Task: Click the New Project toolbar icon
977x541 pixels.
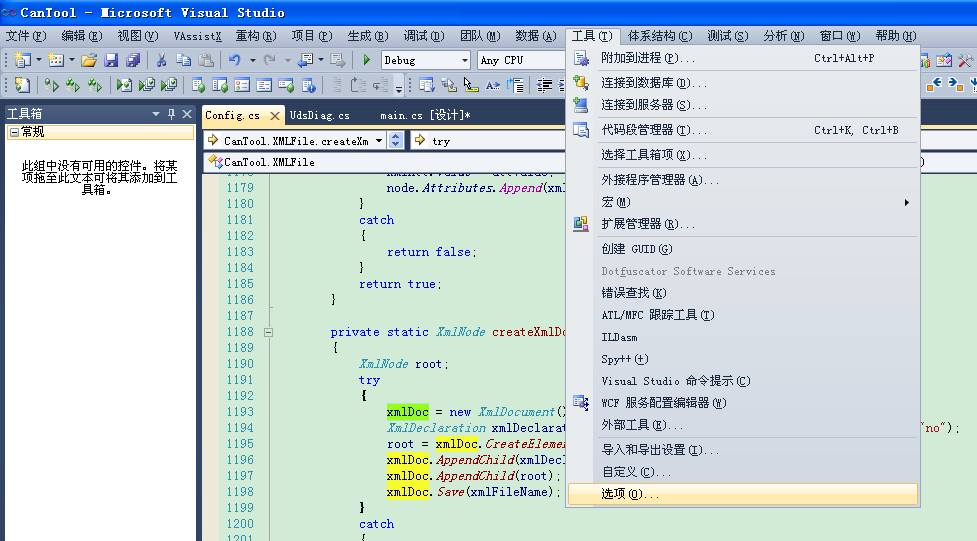Action: point(22,60)
